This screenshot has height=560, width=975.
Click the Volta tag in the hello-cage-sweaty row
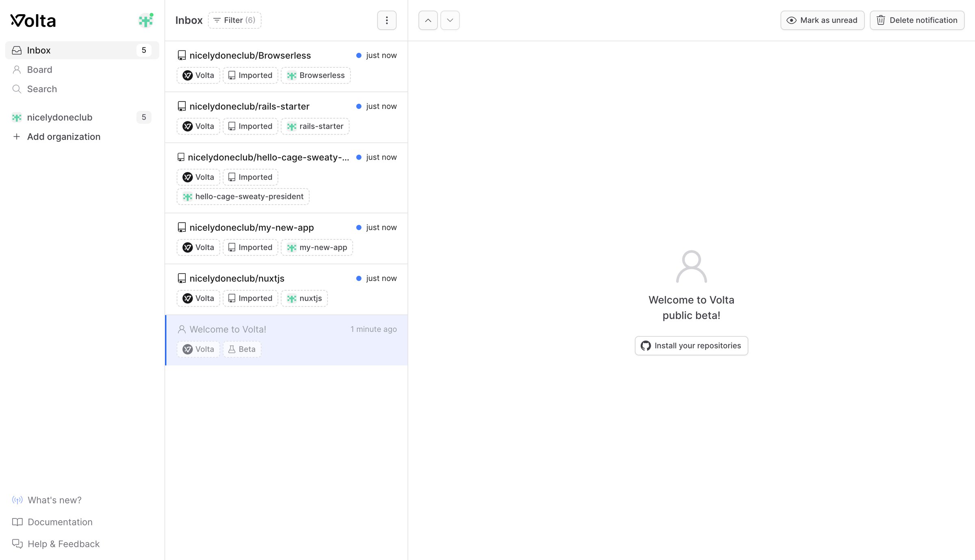[198, 177]
